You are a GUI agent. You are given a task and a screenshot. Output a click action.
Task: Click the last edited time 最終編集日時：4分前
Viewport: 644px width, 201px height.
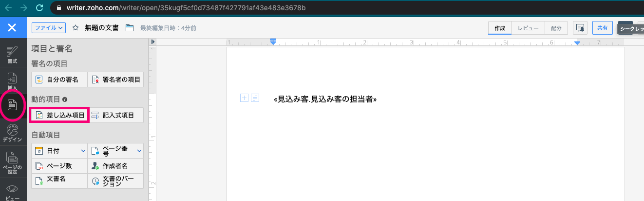click(x=168, y=28)
